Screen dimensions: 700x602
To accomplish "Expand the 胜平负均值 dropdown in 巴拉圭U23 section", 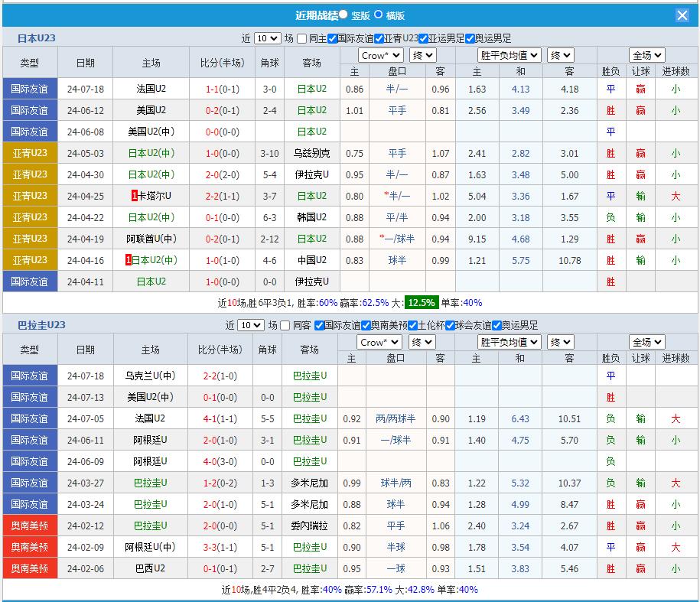I will (509, 342).
